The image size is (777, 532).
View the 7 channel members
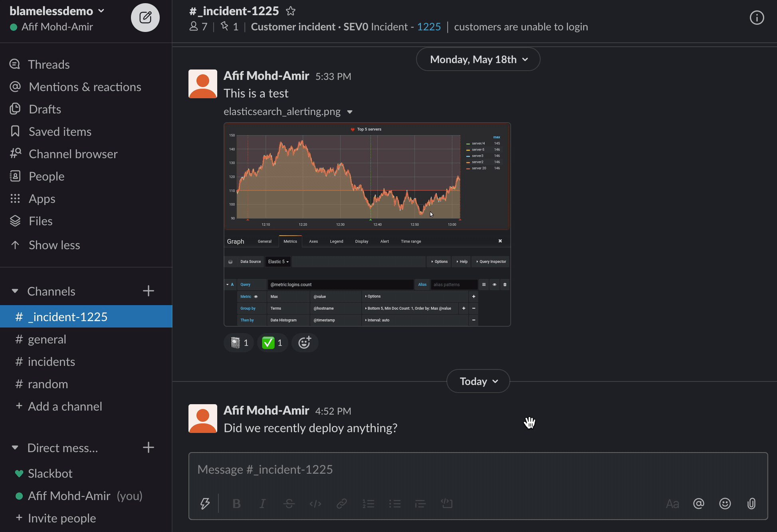198,27
